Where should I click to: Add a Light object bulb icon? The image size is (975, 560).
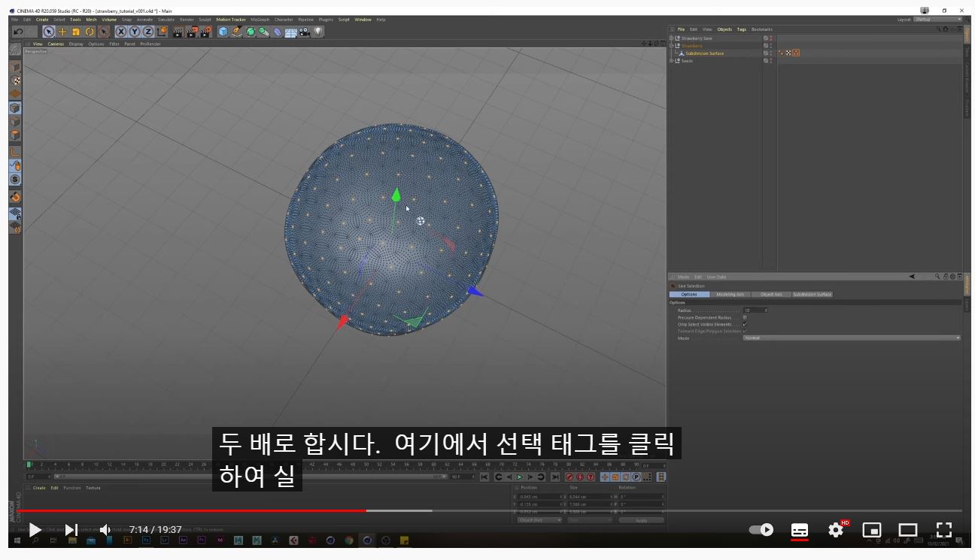(x=318, y=32)
